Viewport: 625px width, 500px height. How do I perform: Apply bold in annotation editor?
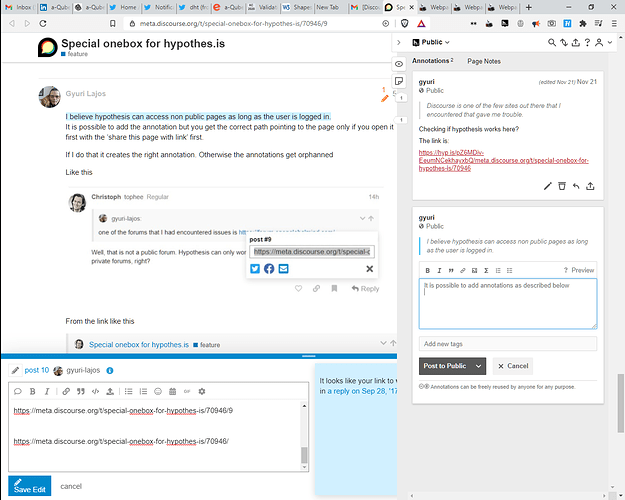427,270
